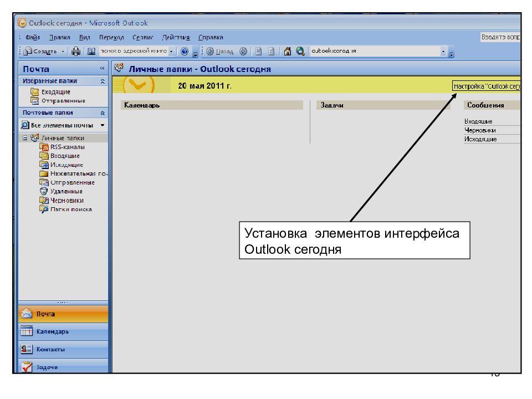Open the Нежелательная почта folder

pos(79,173)
